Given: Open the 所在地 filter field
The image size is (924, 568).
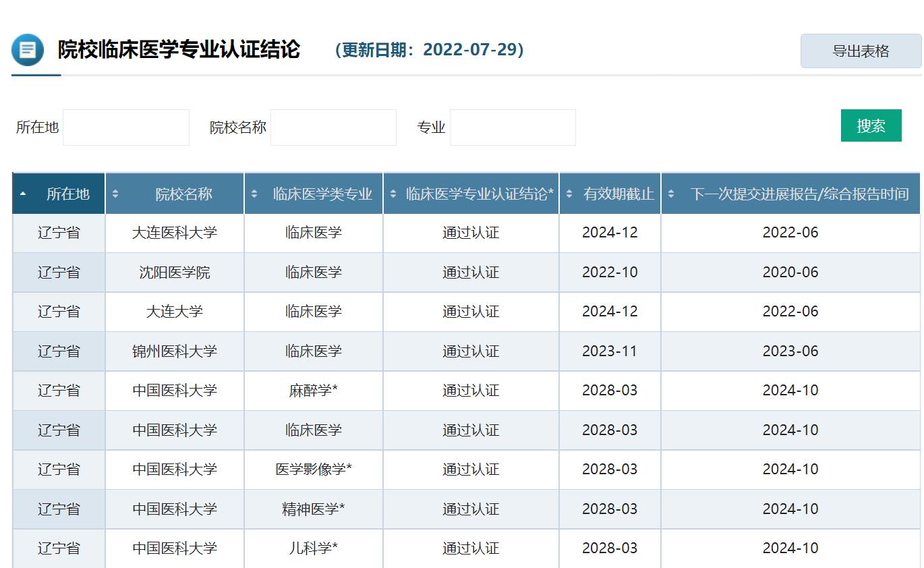Looking at the screenshot, I should (x=125, y=127).
